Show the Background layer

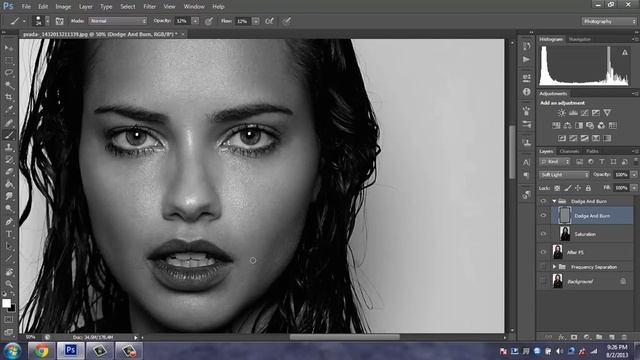[543, 281]
